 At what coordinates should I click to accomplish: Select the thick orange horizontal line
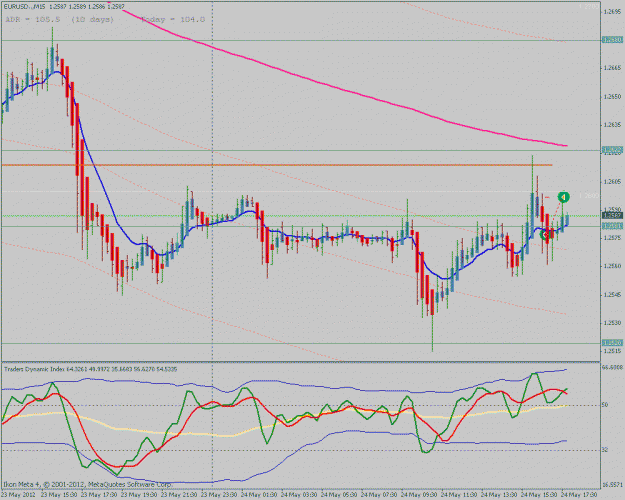pyautogui.click(x=277, y=165)
